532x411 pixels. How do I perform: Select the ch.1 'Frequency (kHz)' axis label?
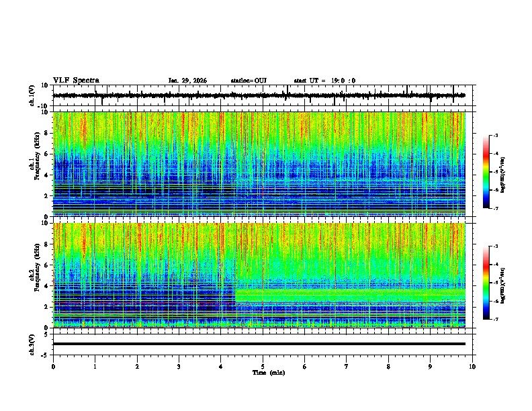coord(37,156)
